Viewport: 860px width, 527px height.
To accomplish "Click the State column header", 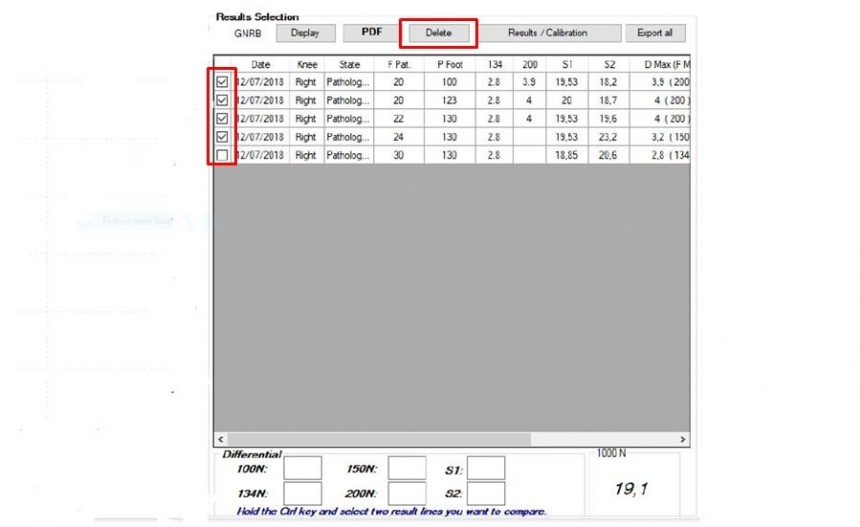I will coord(349,64).
